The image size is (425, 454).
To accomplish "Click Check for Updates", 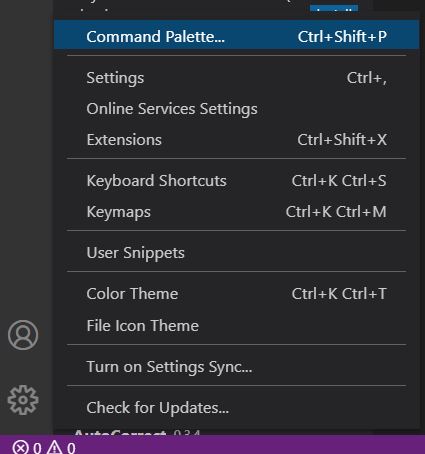I will [x=236, y=407].
